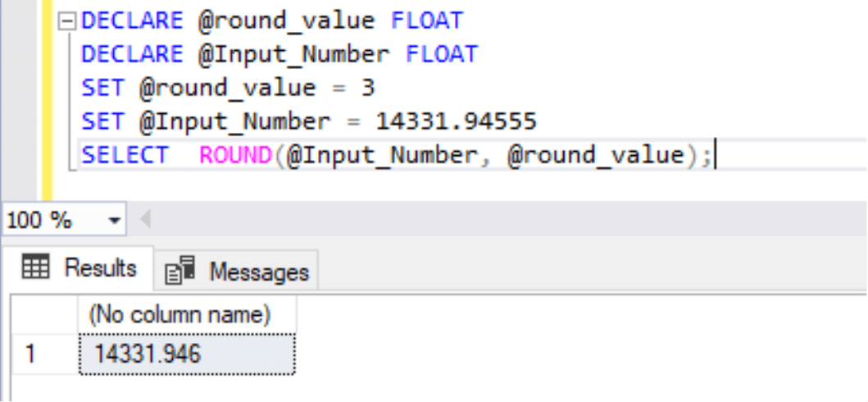
Task: Switch to the Messages tab
Action: click(x=238, y=272)
